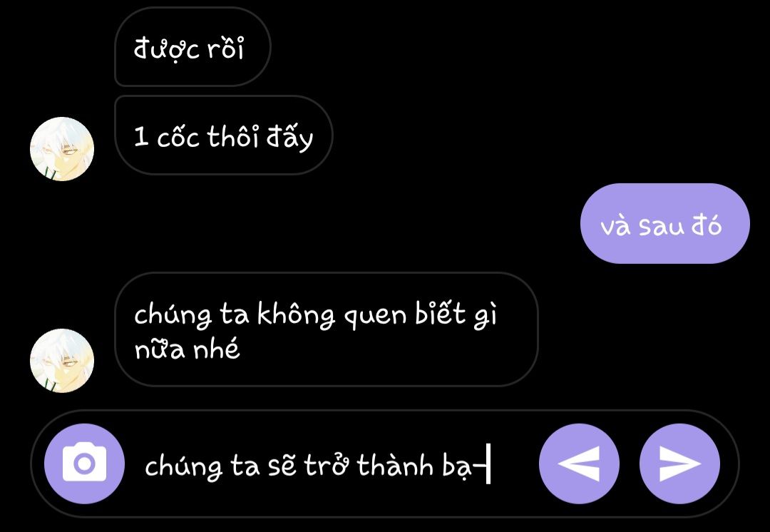Select the "1 cốc thôi đấy" message bubble
Image resolution: width=770 pixels, height=532 pixels.
pos(223,135)
